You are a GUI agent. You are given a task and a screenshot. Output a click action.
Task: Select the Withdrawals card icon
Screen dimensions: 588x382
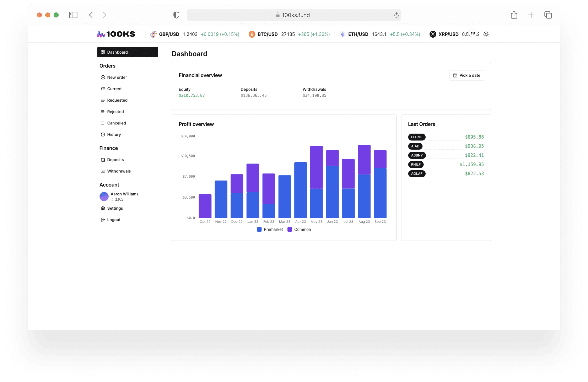tap(103, 171)
